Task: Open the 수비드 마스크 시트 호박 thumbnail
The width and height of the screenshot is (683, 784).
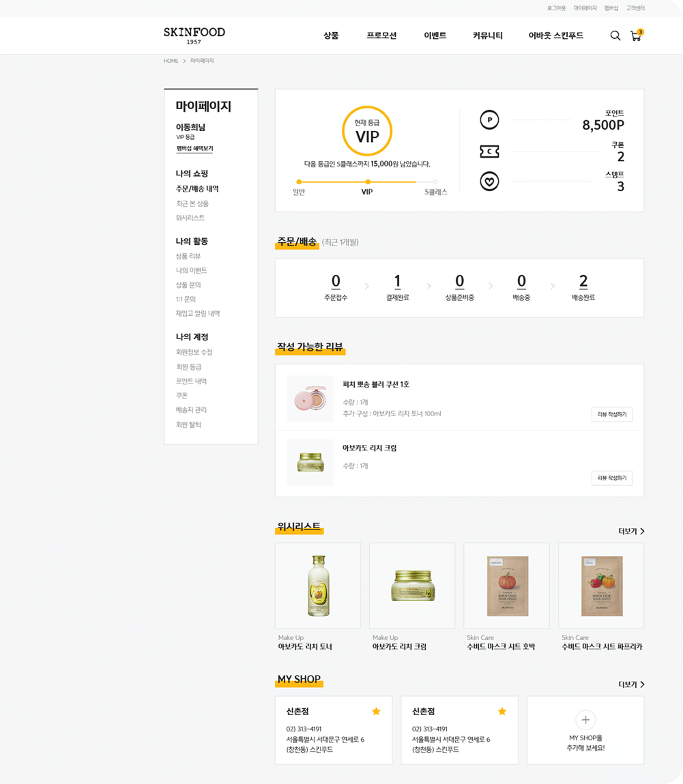Action: (x=507, y=585)
